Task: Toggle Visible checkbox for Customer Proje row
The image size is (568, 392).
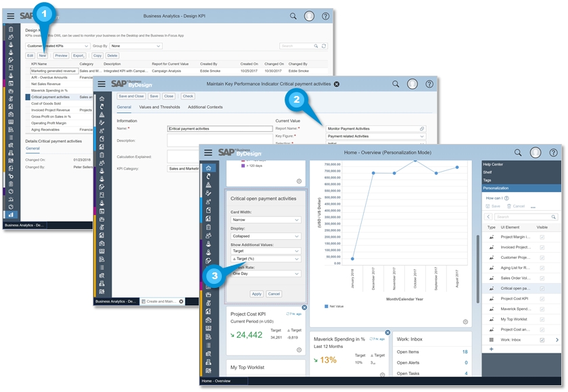Action: click(x=542, y=258)
